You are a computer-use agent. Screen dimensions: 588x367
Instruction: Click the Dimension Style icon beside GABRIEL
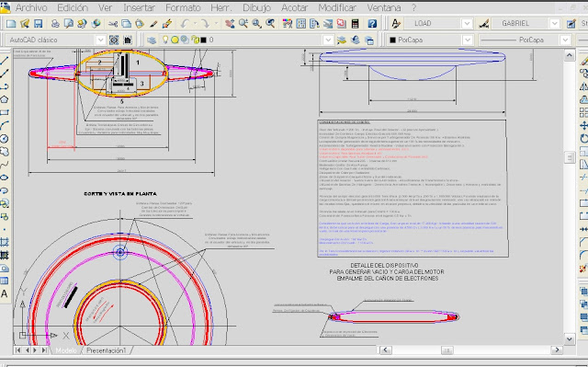pos(484,24)
